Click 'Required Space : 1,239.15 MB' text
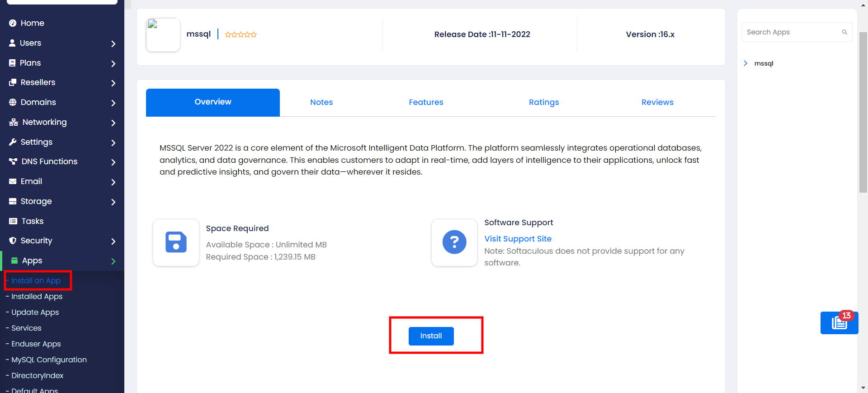868x393 pixels. (261, 257)
